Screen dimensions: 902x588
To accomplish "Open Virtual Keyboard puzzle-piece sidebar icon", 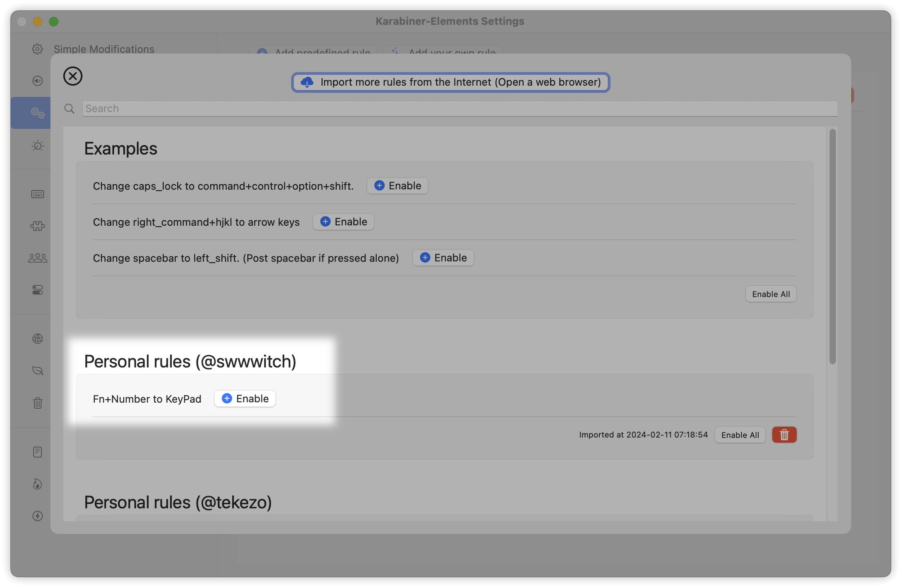I will click(38, 226).
